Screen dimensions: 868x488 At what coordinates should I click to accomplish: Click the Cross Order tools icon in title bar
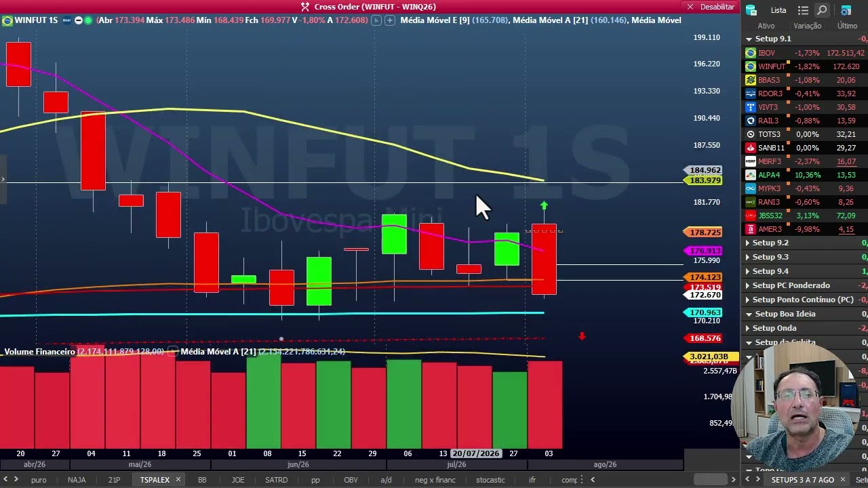[305, 7]
